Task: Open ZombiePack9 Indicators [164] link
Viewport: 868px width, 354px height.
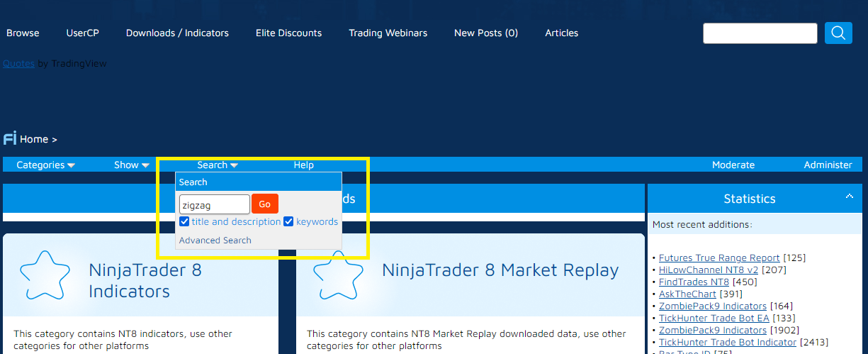Action: pyautogui.click(x=713, y=306)
